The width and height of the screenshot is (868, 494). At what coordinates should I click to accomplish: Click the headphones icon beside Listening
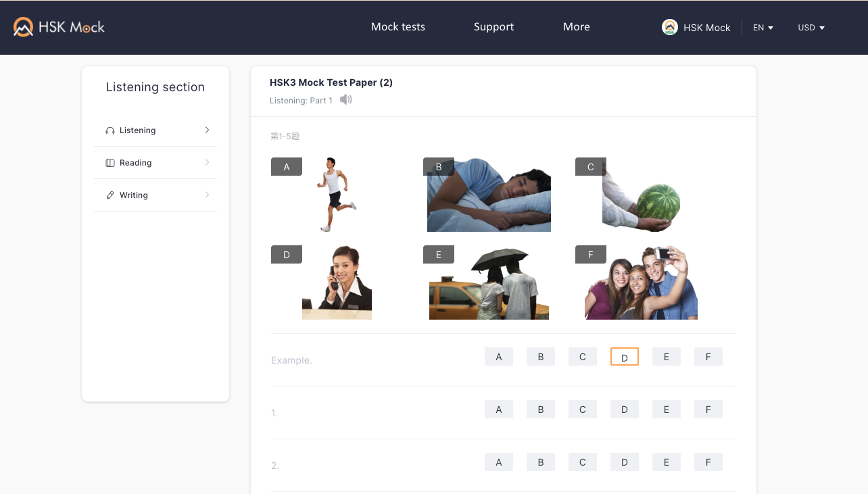pyautogui.click(x=110, y=130)
